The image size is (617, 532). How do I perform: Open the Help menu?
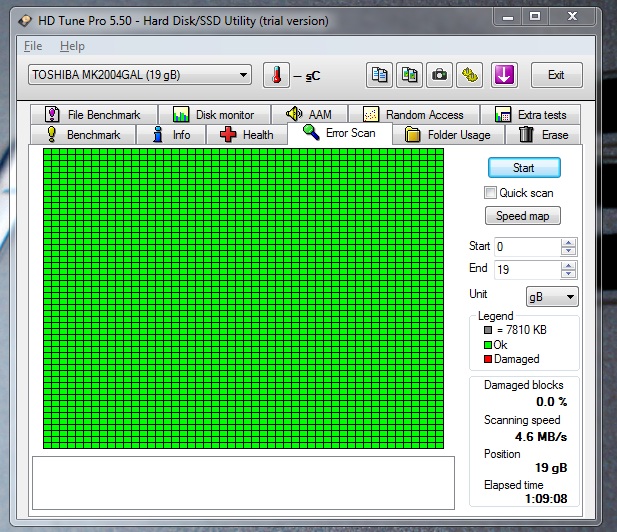click(72, 46)
